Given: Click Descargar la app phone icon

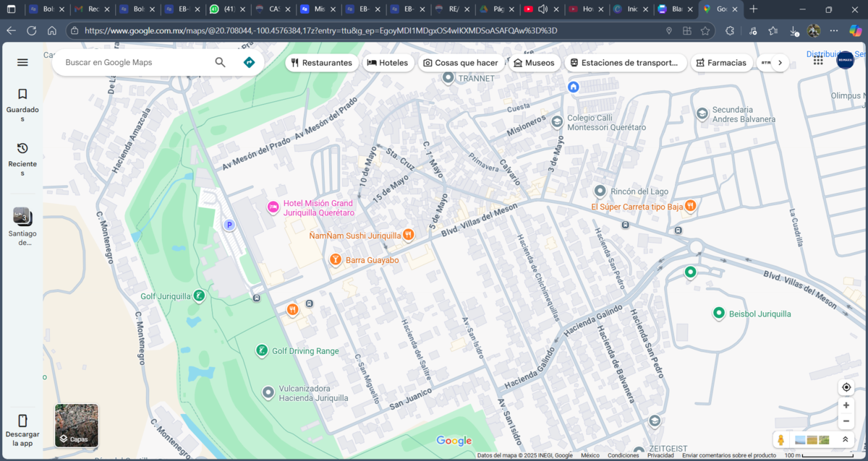Looking at the screenshot, I should [22, 421].
